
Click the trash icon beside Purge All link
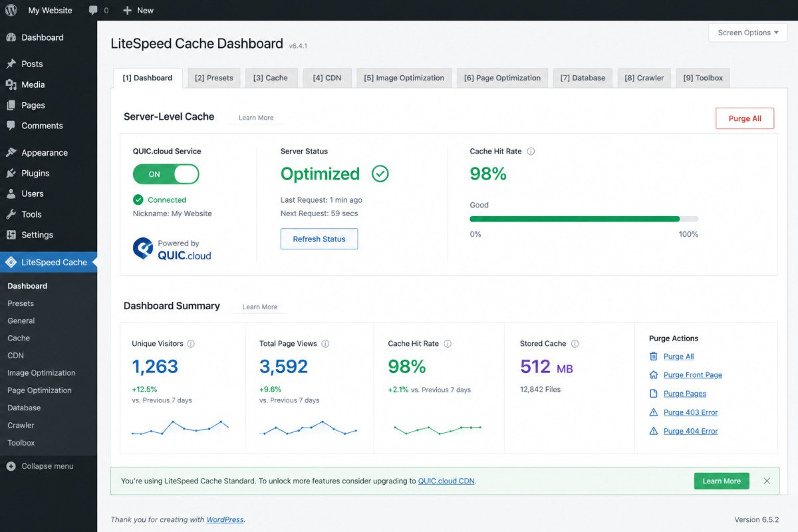pyautogui.click(x=654, y=356)
